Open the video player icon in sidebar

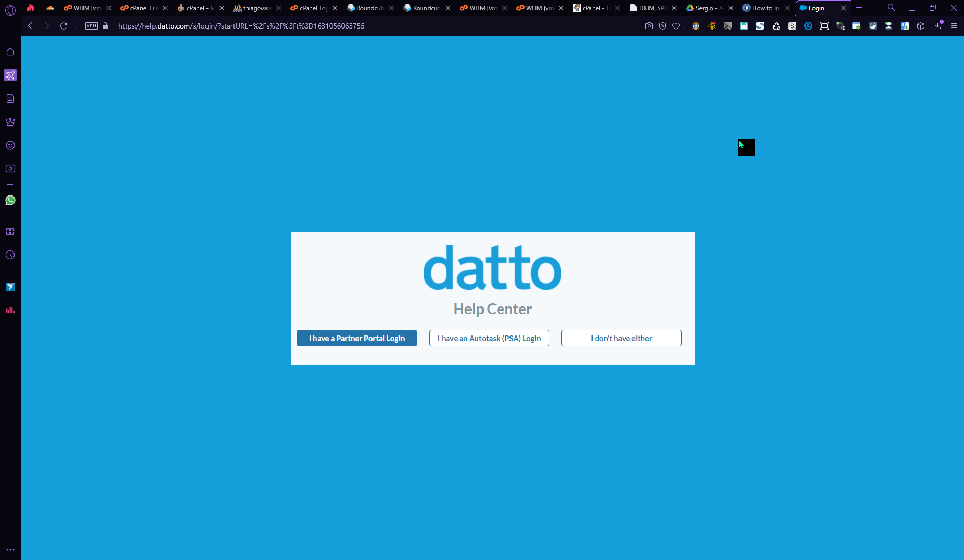[10, 169]
